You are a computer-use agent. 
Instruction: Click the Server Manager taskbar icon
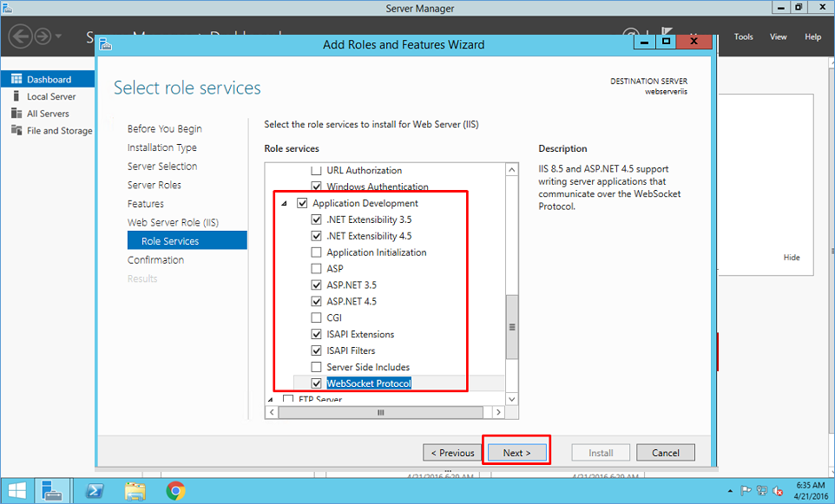[x=52, y=490]
